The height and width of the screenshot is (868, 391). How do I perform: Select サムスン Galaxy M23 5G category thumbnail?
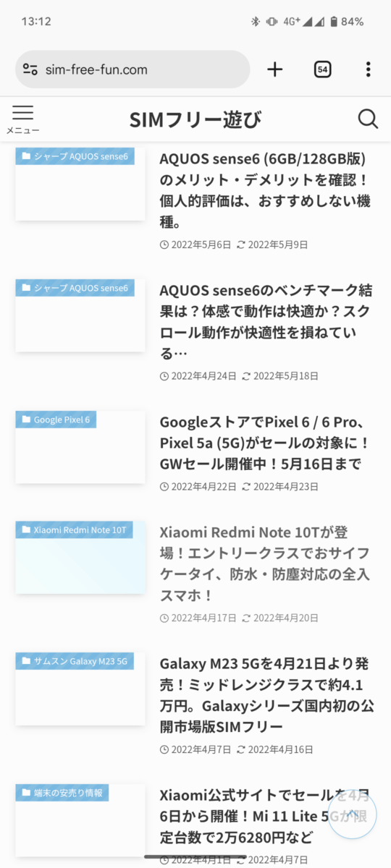pyautogui.click(x=80, y=689)
